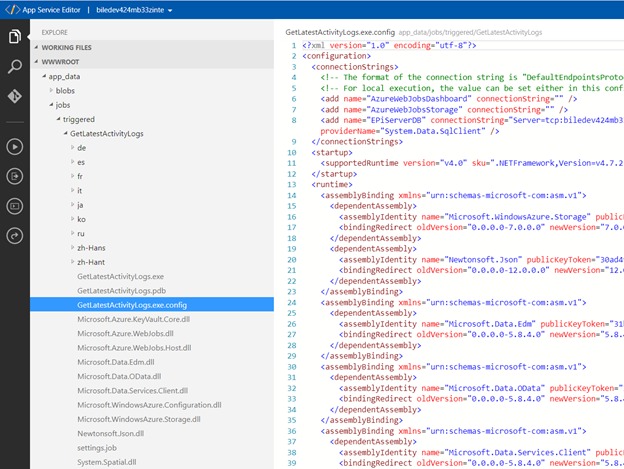
Task: Click the App Service Editor logo icon
Action: (10, 10)
